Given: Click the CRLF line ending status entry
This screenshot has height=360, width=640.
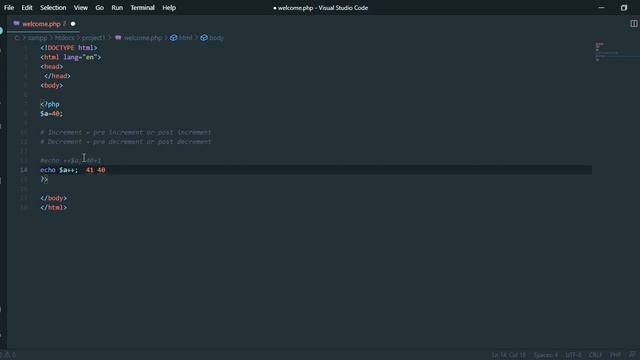Looking at the screenshot, I should [x=595, y=355].
